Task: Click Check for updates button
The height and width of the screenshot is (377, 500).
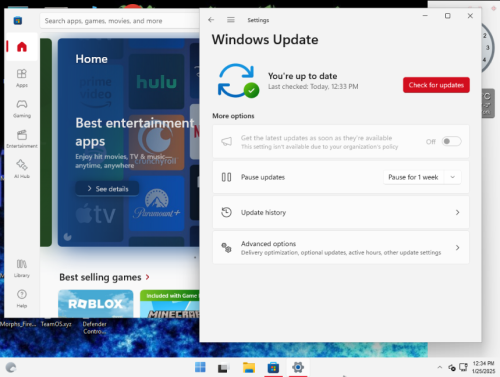Action: click(436, 85)
